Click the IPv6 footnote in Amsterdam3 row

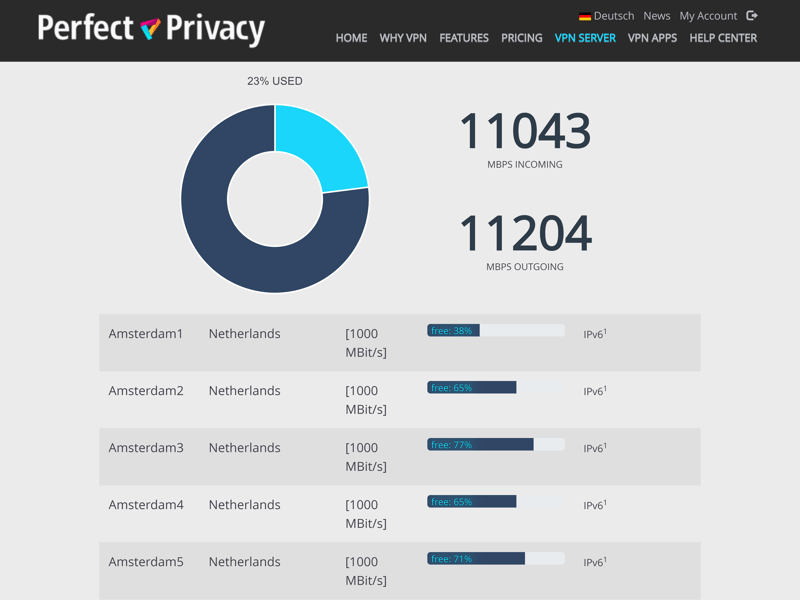point(595,448)
